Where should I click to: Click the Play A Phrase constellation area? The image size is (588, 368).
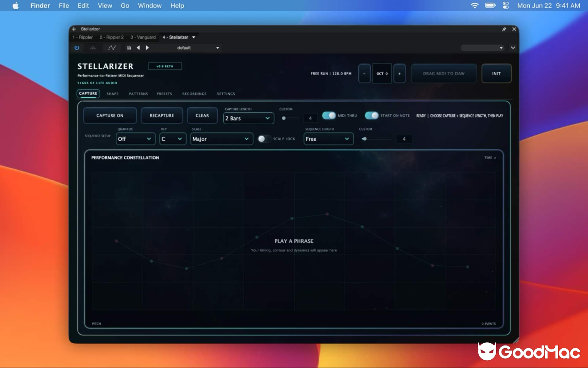click(x=294, y=241)
